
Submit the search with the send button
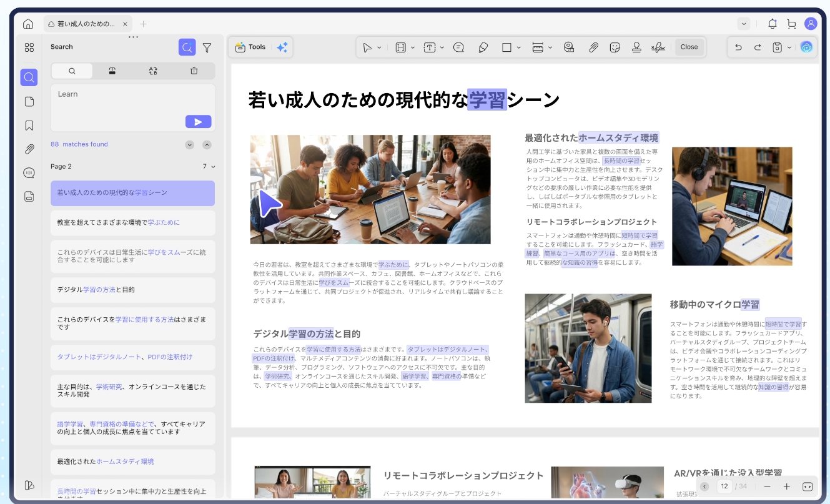[198, 122]
